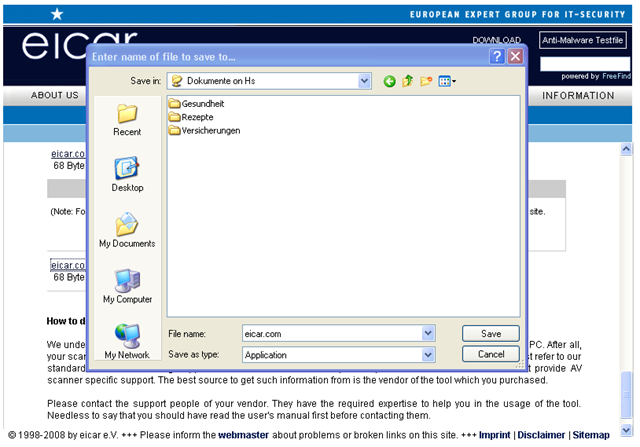Click the second eicar.com download link
640x447 pixels.
68,265
